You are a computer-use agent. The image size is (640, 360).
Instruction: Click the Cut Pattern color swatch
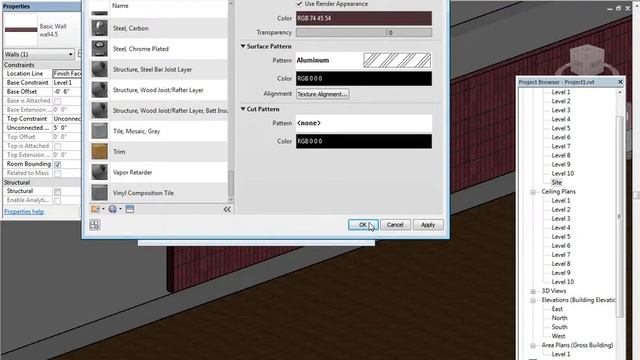(364, 141)
